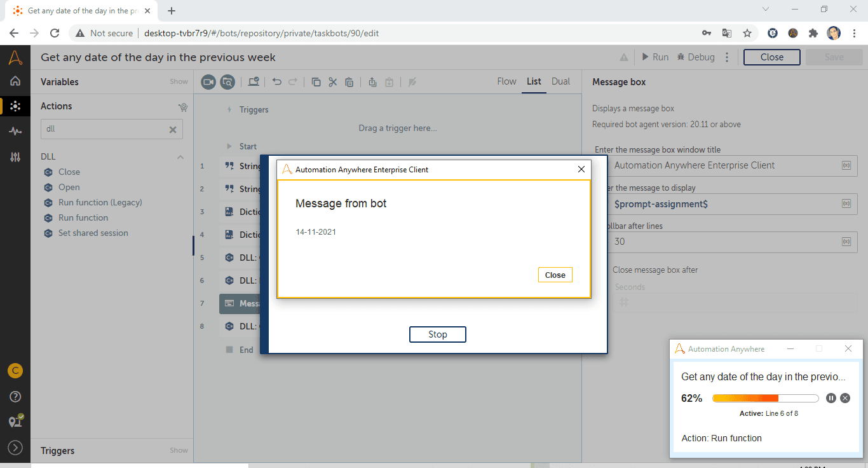
Task: Clear the 'dll' search with X icon
Action: [x=172, y=129]
